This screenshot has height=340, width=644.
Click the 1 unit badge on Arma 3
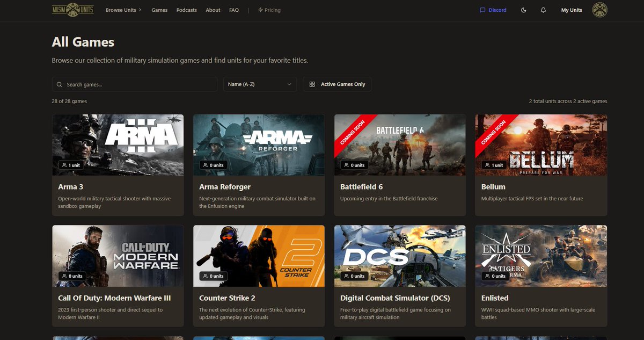[x=71, y=165]
